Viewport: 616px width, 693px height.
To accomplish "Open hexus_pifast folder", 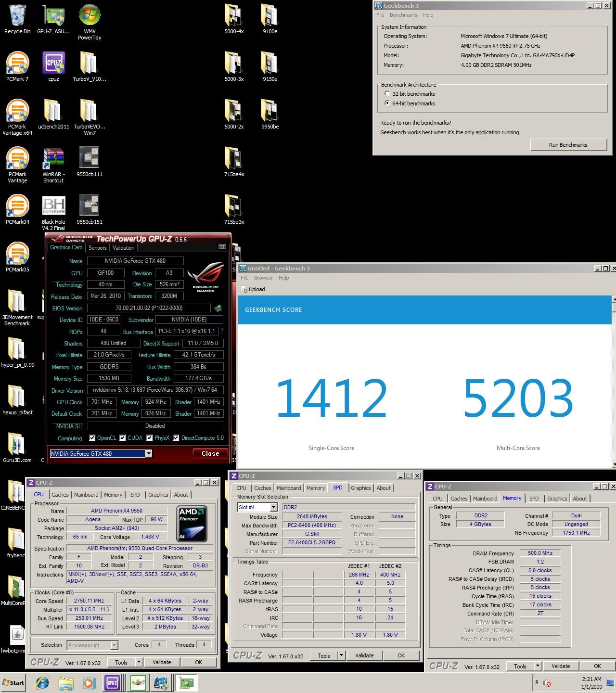I will click(17, 400).
